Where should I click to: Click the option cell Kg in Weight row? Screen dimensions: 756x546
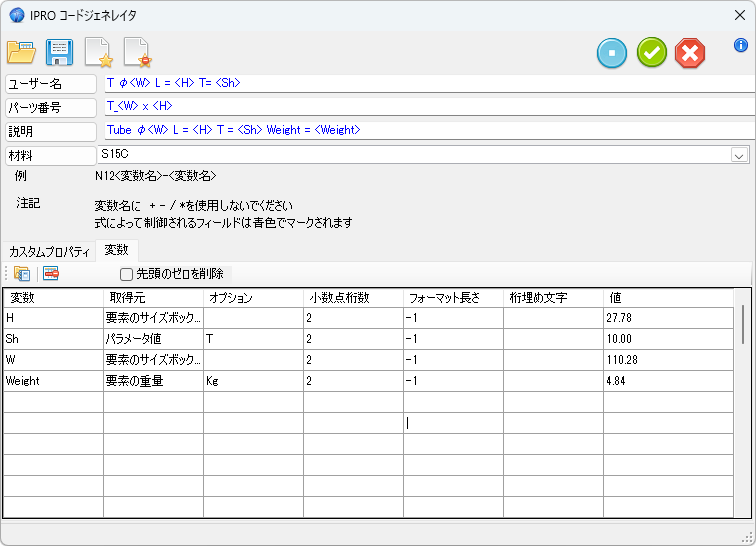pyautogui.click(x=254, y=381)
